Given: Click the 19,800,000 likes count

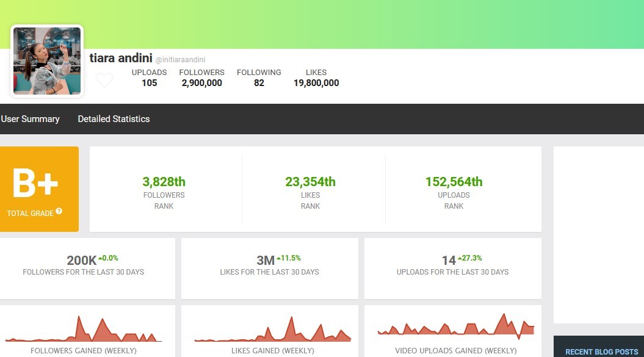Looking at the screenshot, I should [x=316, y=83].
